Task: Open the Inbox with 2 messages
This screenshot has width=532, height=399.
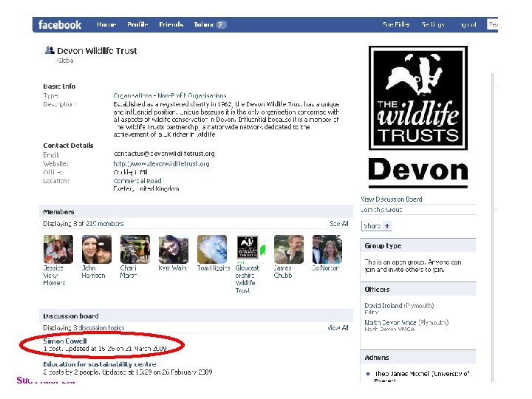Action: (210, 24)
